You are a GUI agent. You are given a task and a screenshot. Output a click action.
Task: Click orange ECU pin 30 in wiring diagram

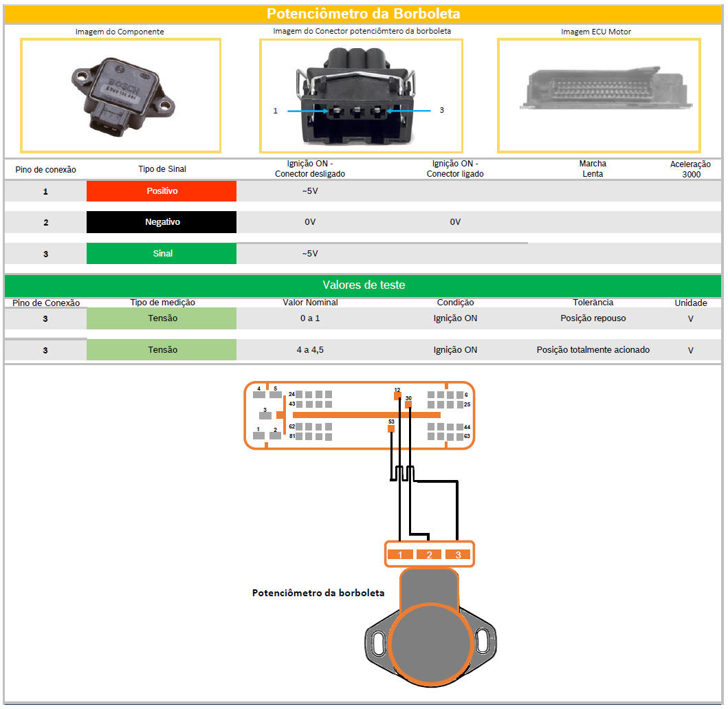[408, 405]
